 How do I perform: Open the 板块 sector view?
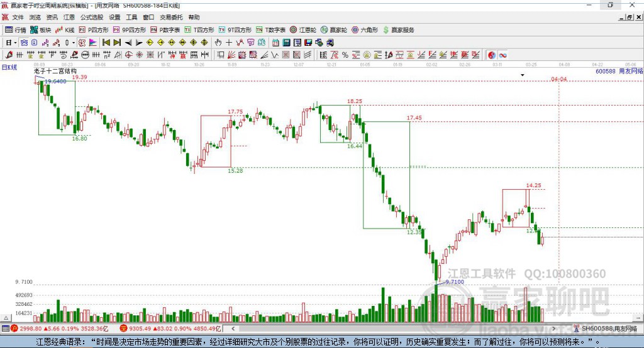(x=41, y=30)
